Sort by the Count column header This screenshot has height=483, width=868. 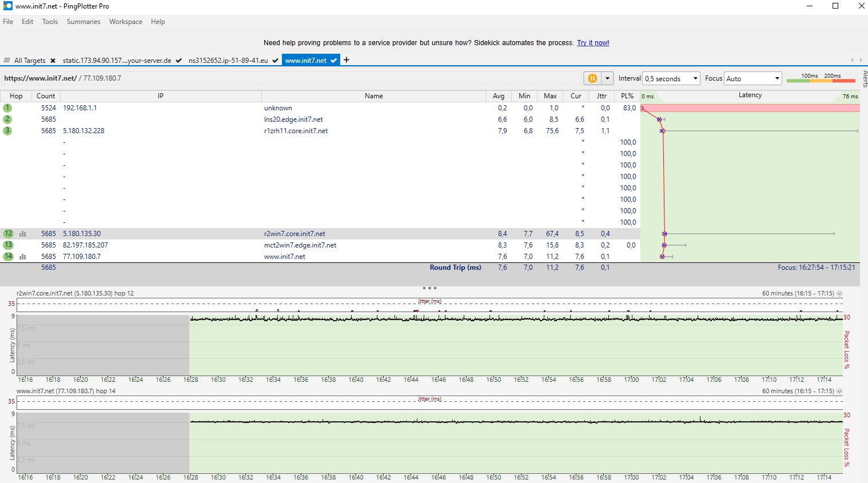46,96
